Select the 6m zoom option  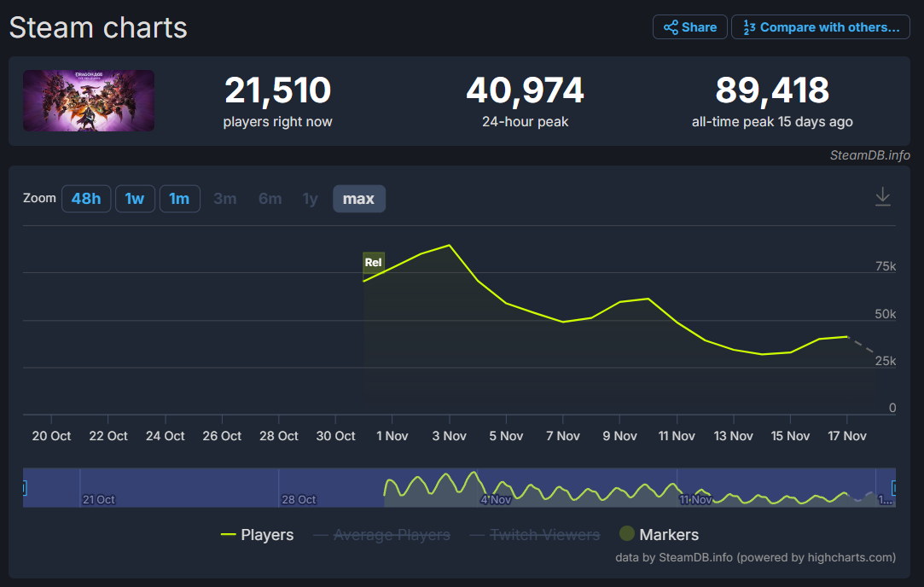(x=270, y=199)
